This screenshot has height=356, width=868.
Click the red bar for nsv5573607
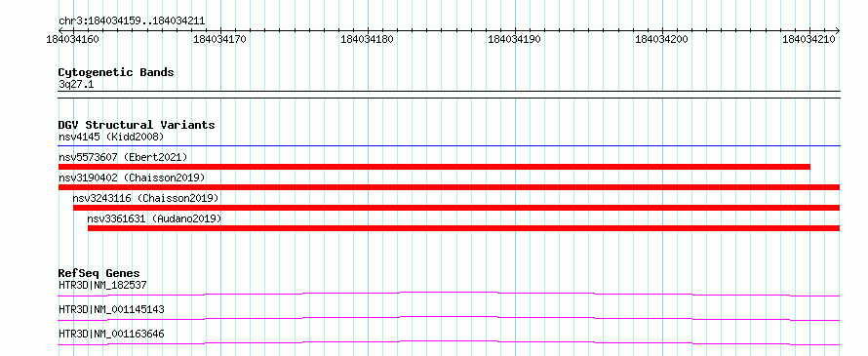(x=434, y=167)
